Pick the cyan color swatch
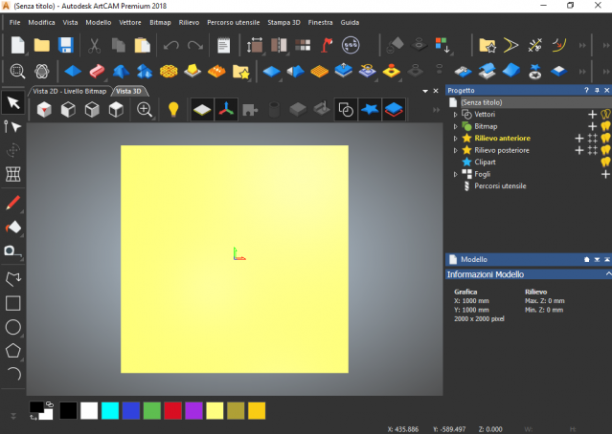The width and height of the screenshot is (612, 434). (x=110, y=411)
